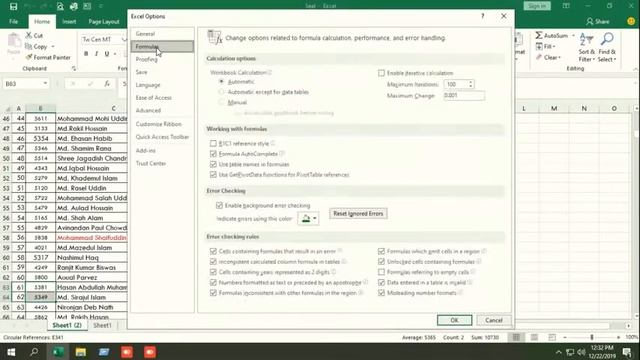Open File Explorer from the taskbar
The width and height of the screenshot is (640, 360).
pyautogui.click(x=80, y=352)
